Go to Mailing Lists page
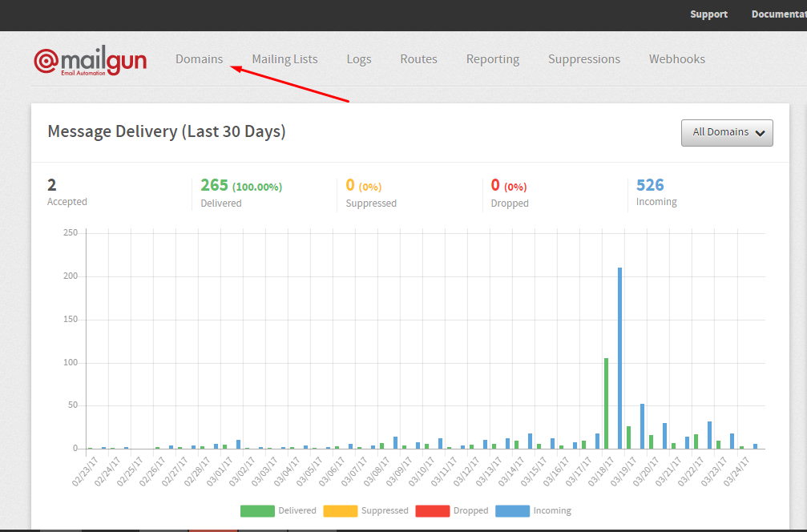This screenshot has width=807, height=532. 284,59
